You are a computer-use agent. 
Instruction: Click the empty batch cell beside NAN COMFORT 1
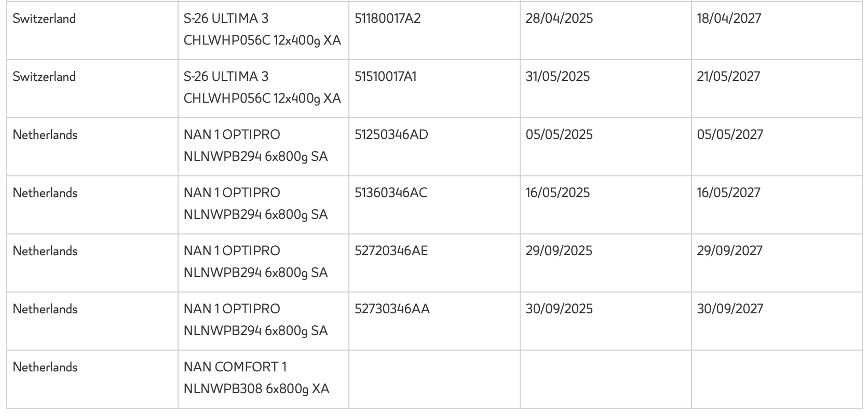tap(434, 379)
